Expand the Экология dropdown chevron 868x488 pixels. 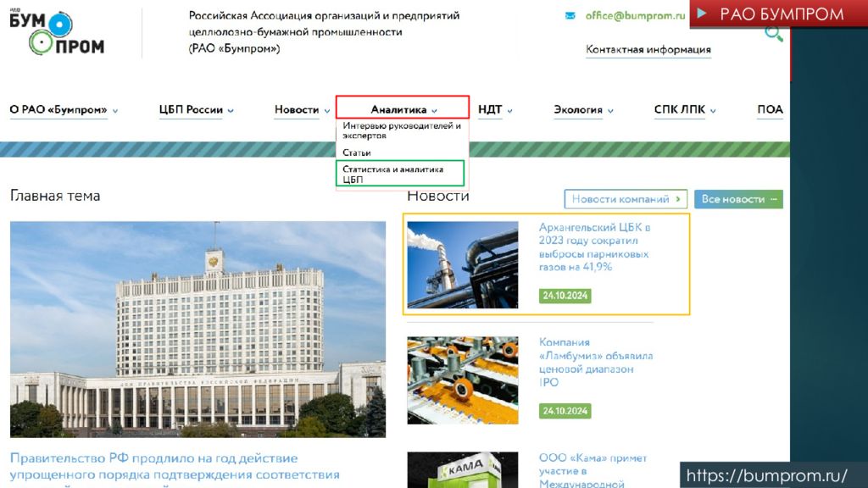(610, 111)
